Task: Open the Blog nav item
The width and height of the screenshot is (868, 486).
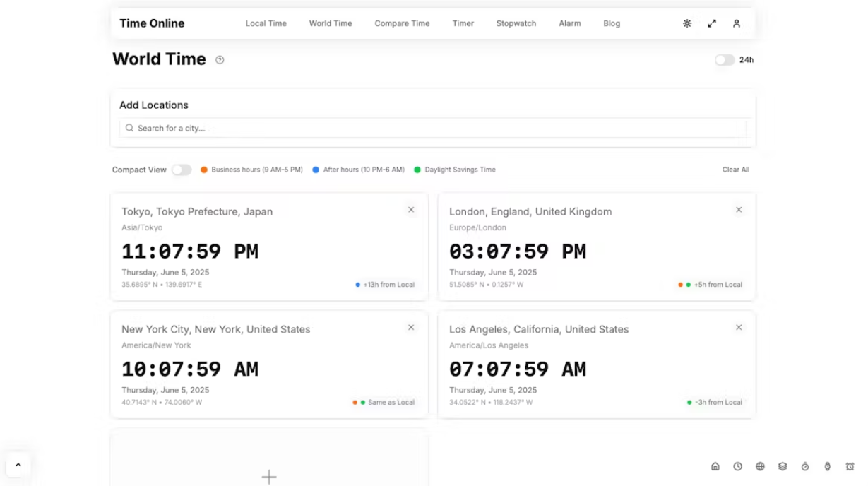Action: 612,23
